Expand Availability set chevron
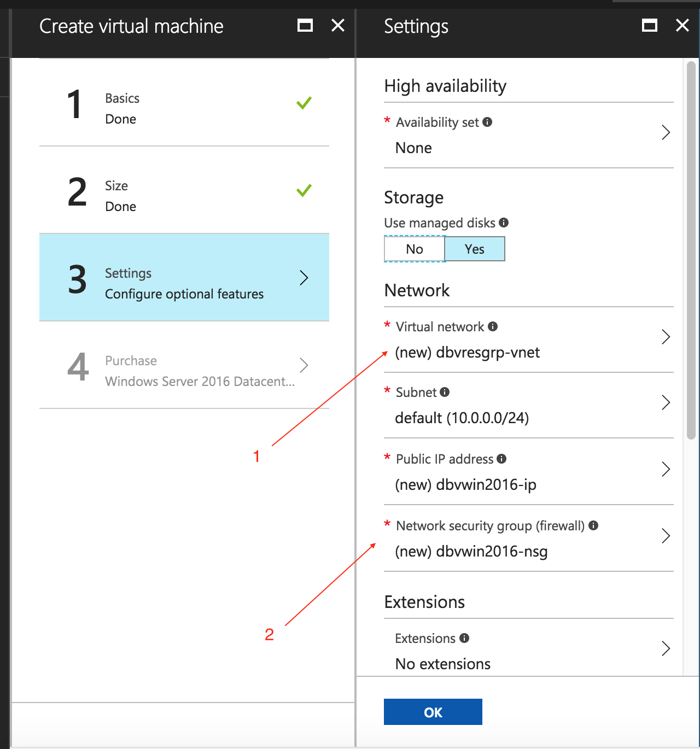 click(x=666, y=132)
